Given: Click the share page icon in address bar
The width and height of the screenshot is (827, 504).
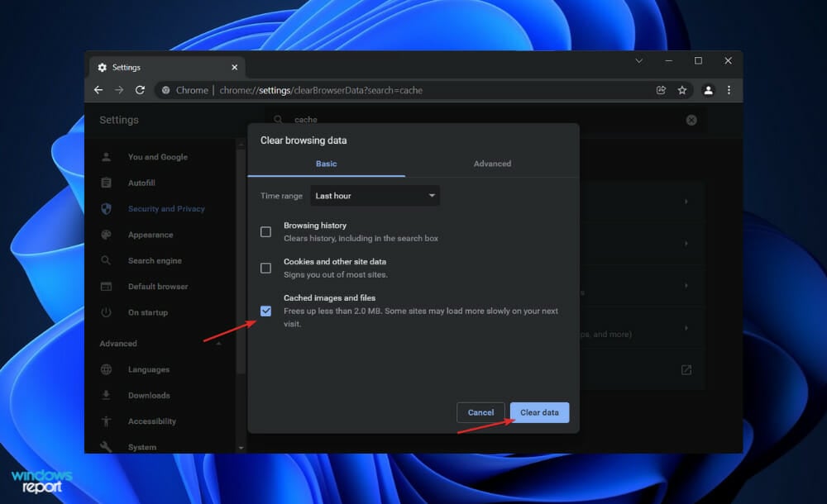Looking at the screenshot, I should point(661,90).
